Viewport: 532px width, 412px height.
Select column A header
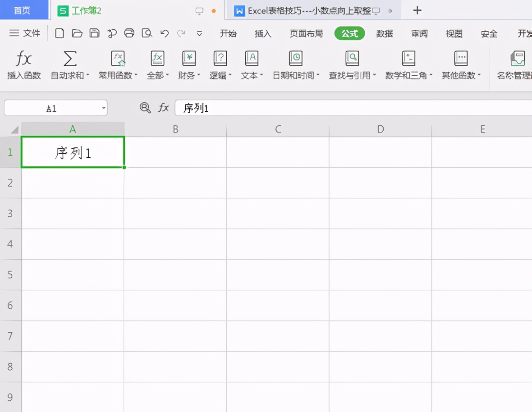tap(73, 129)
